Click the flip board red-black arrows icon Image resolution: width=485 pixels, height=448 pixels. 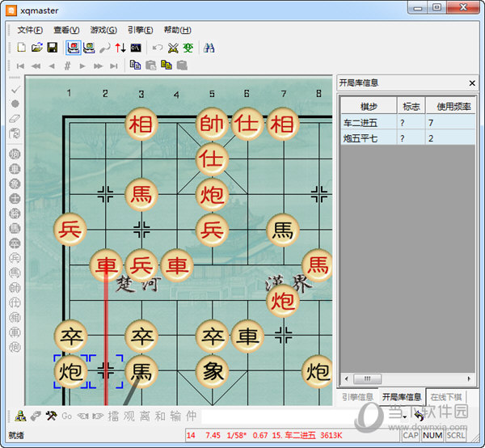click(120, 48)
